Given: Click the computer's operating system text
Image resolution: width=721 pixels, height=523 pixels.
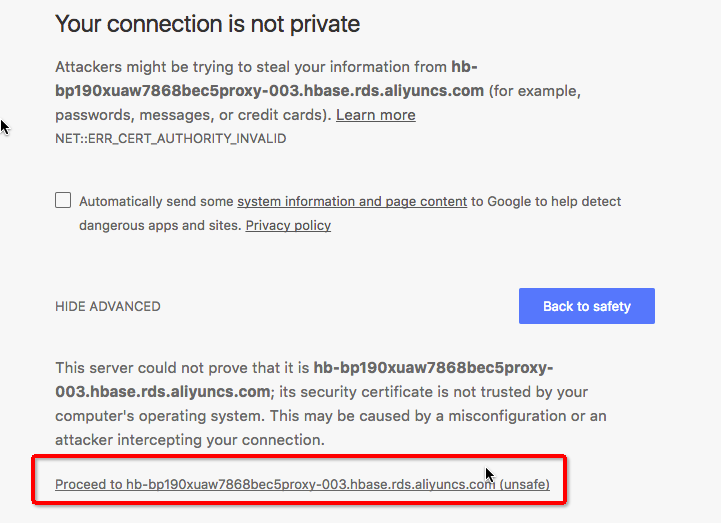Looking at the screenshot, I should point(160,416).
